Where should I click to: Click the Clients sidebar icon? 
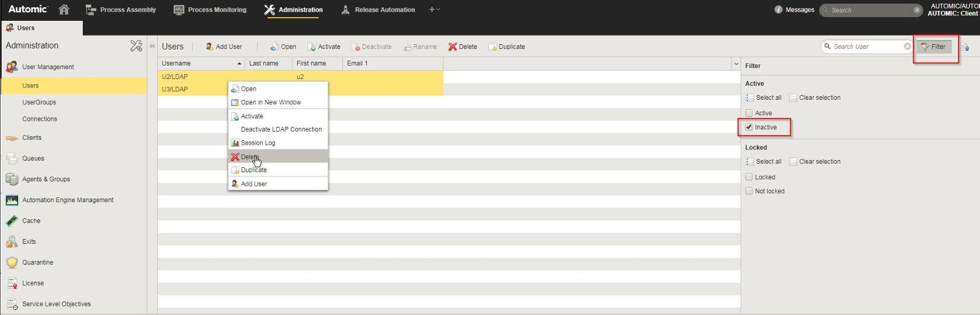click(x=12, y=138)
